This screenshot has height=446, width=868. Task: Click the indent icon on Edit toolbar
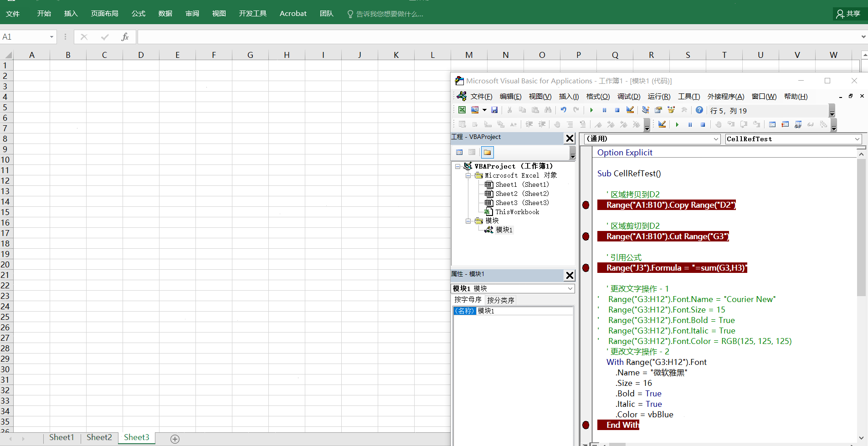coord(529,124)
